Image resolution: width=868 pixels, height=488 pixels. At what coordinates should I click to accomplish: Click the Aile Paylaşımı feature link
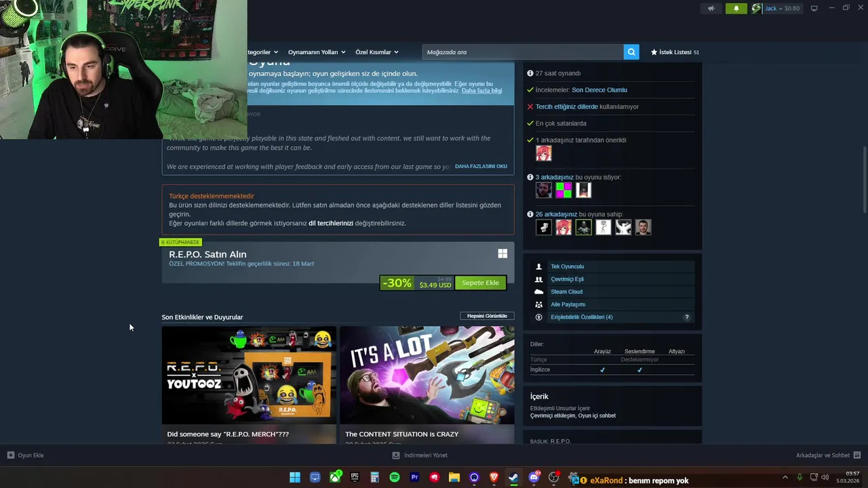pos(568,304)
